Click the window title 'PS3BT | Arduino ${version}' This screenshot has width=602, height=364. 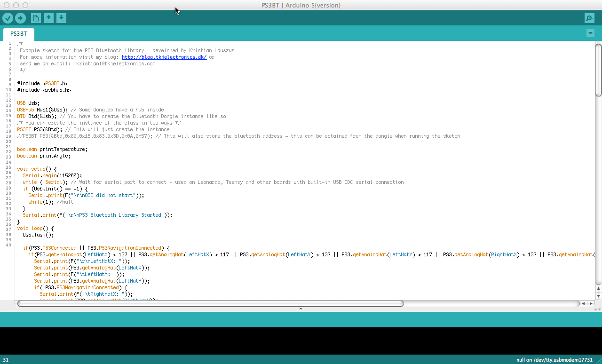301,5
